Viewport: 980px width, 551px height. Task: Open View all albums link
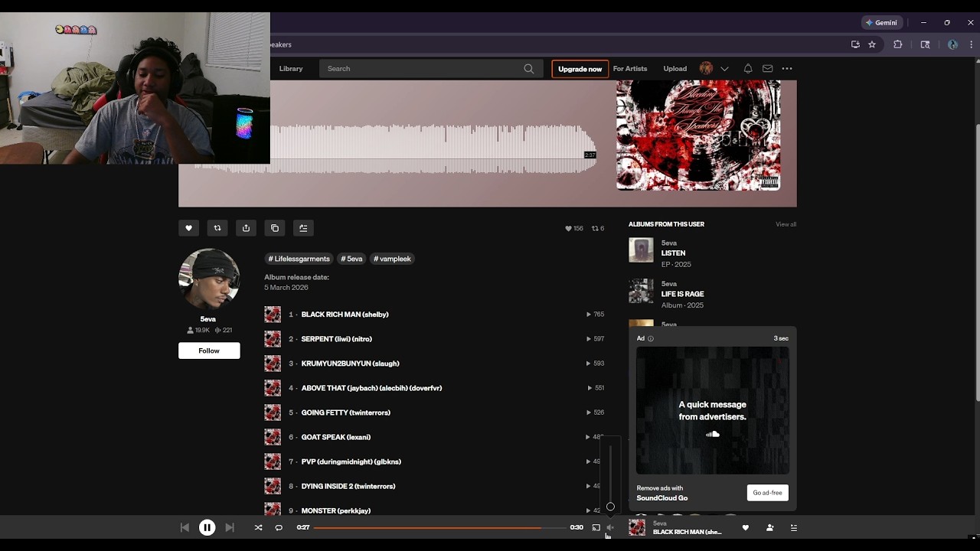pos(786,224)
